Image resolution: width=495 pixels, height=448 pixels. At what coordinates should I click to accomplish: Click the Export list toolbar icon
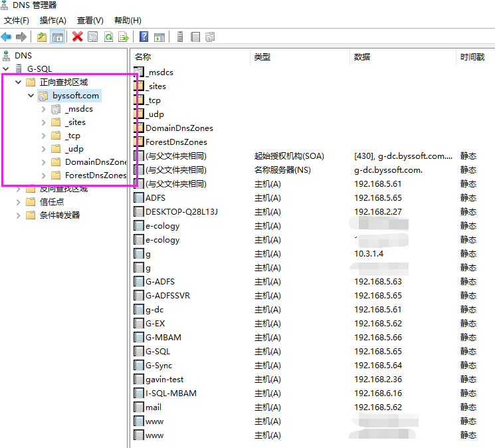click(124, 37)
